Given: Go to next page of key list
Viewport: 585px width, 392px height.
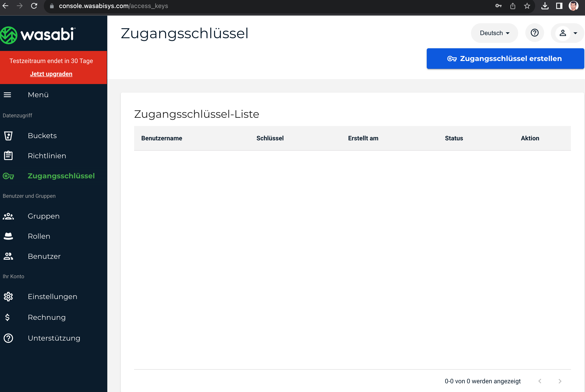Looking at the screenshot, I should click(560, 381).
